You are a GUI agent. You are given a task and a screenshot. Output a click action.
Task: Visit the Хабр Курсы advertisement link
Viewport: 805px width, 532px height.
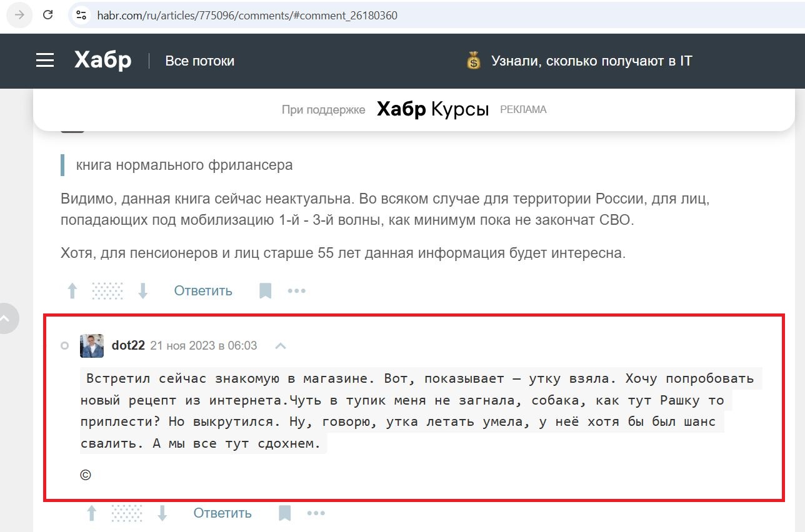click(432, 109)
